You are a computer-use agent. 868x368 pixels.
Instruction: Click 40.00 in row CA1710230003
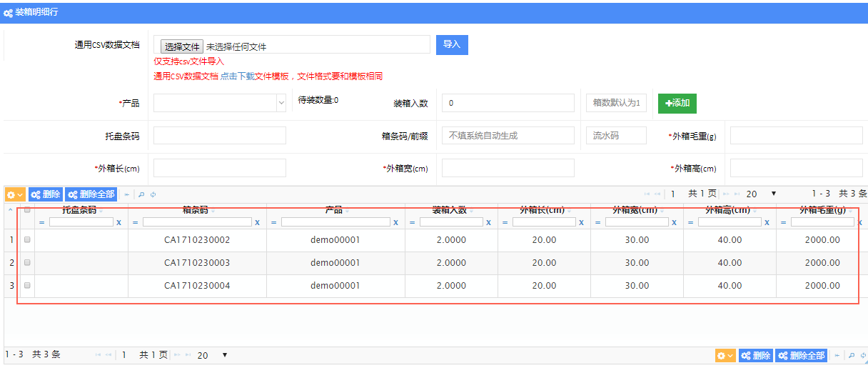730,263
